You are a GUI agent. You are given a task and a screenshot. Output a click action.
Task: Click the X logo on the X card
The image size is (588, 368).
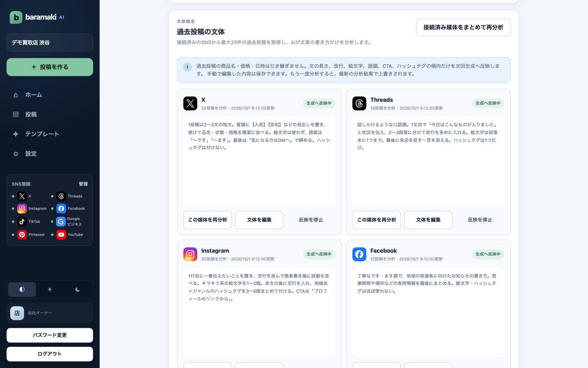coord(190,103)
